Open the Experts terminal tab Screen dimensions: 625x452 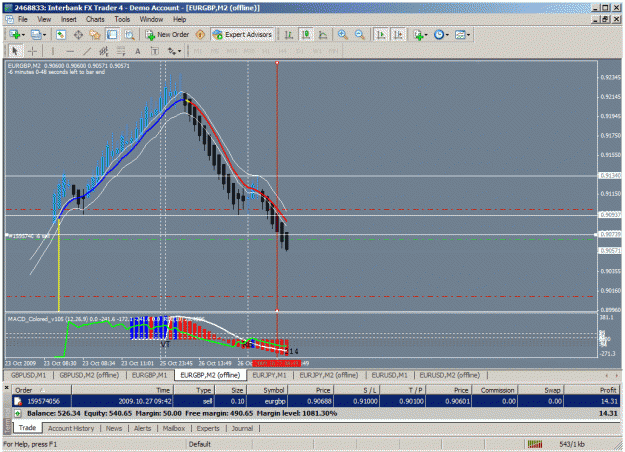(208, 428)
